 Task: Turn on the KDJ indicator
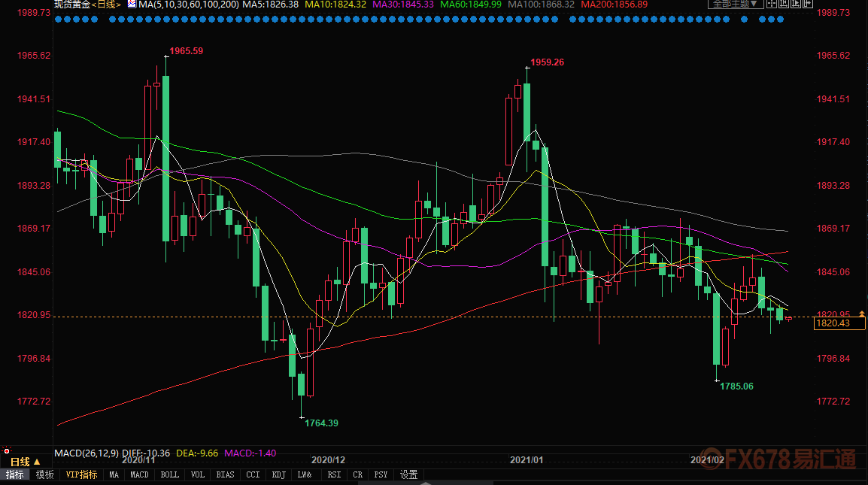click(x=278, y=474)
